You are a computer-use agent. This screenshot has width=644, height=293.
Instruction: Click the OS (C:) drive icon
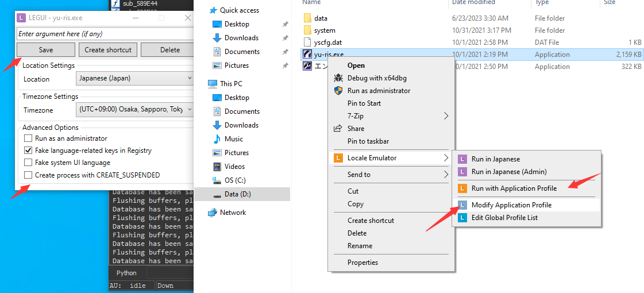(217, 180)
